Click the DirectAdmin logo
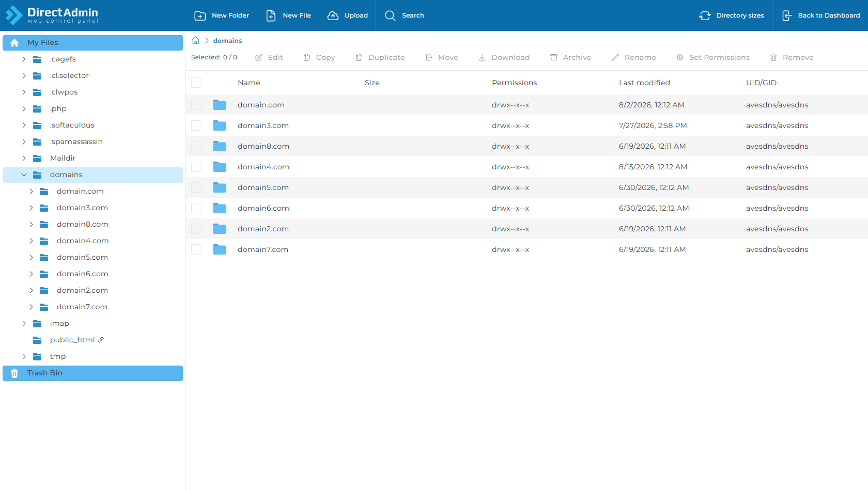868x490 pixels. (x=52, y=15)
